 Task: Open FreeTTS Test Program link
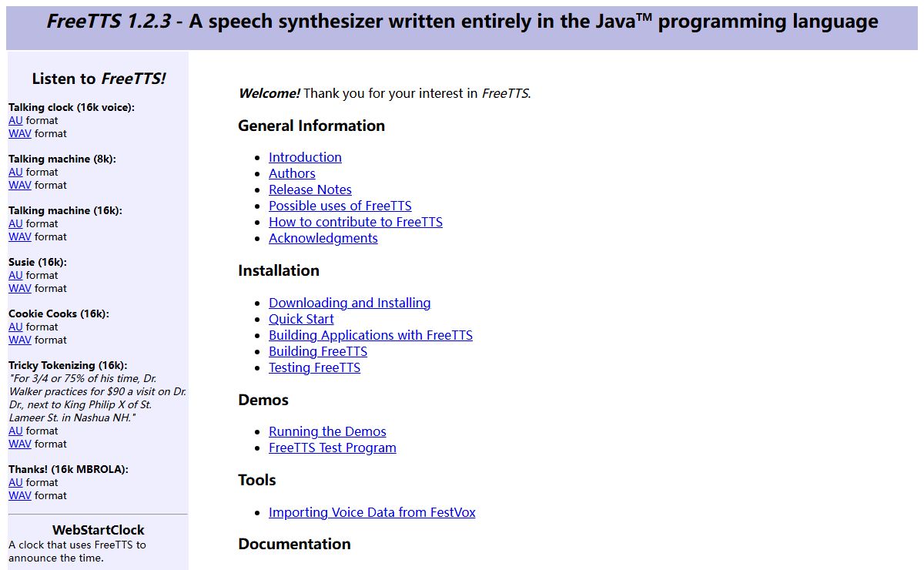pos(333,448)
